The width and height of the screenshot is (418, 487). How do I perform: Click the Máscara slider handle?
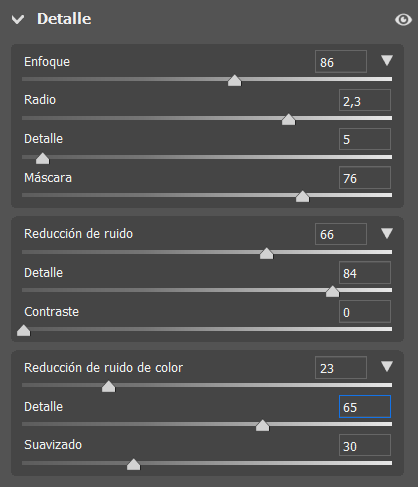point(302,196)
